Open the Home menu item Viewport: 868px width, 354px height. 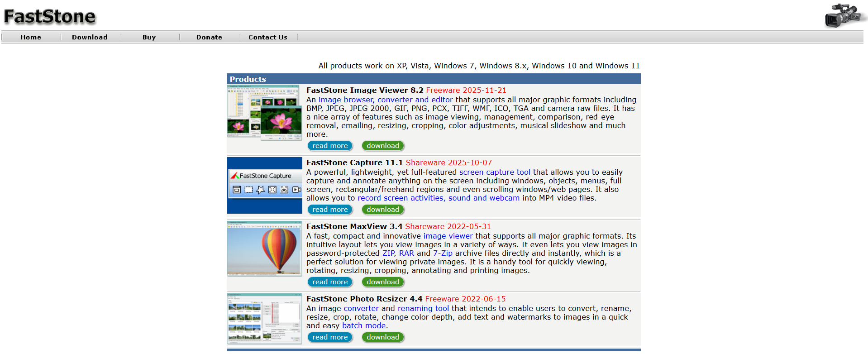[31, 37]
